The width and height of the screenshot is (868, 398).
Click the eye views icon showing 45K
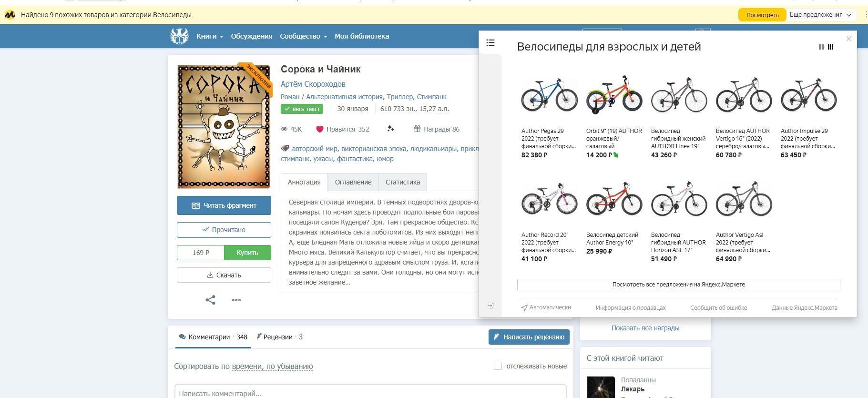pyautogui.click(x=284, y=129)
